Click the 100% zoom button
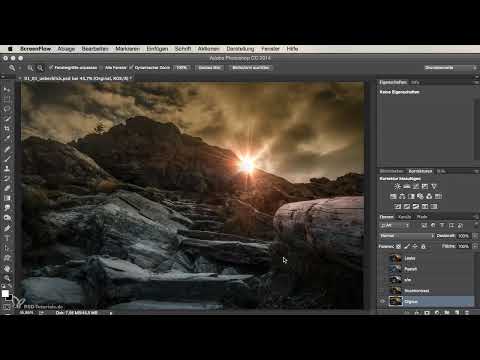Viewport: 480px width, 360px height. [182, 68]
